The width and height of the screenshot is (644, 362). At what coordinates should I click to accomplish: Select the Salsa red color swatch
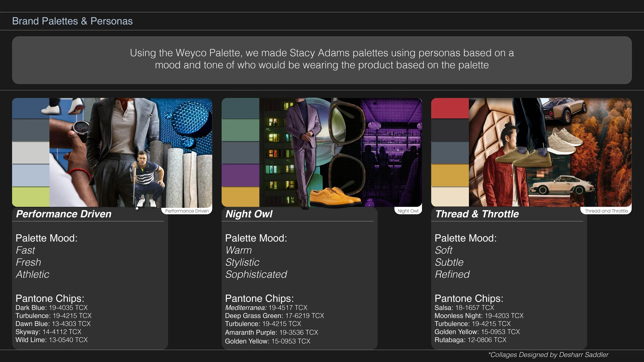450,108
